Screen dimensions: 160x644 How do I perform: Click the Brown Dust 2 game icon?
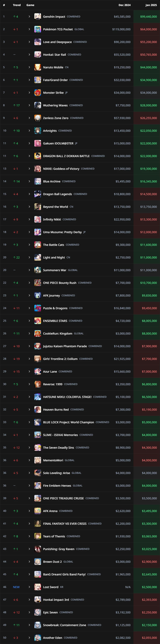(38, 561)
